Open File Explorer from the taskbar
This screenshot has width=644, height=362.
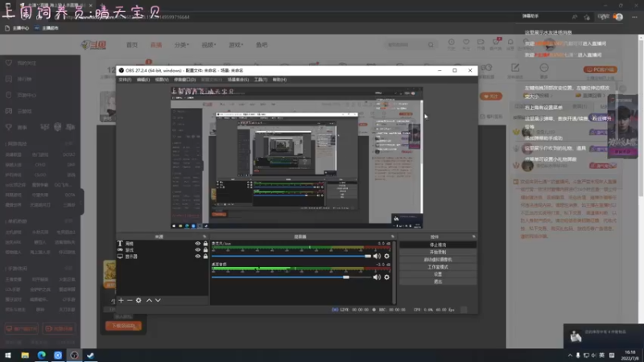pos(25,355)
